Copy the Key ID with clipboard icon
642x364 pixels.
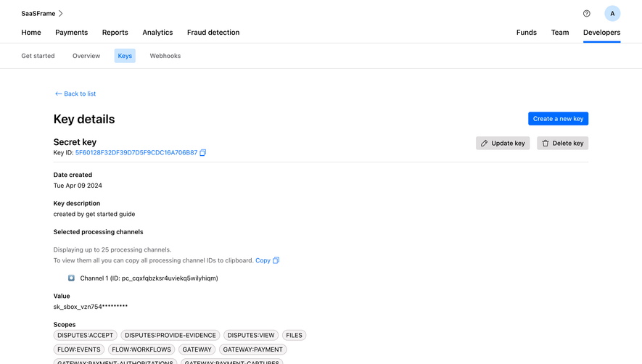(x=202, y=153)
